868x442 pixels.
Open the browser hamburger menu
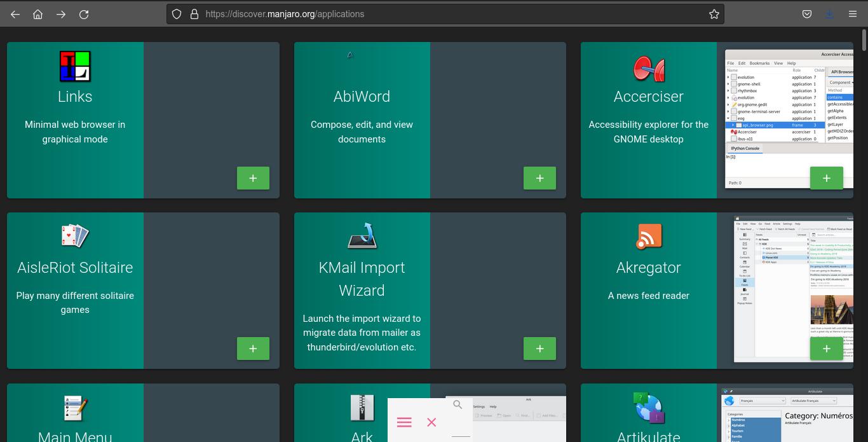tap(853, 14)
